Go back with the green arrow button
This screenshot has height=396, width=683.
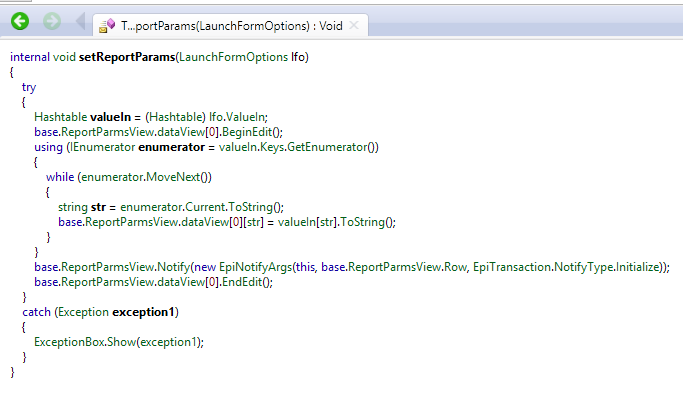(x=20, y=21)
